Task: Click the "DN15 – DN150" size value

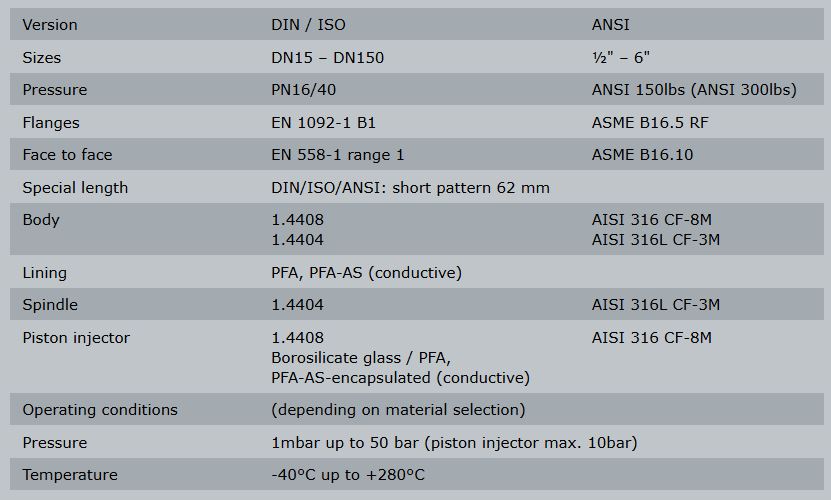Action: (327, 57)
